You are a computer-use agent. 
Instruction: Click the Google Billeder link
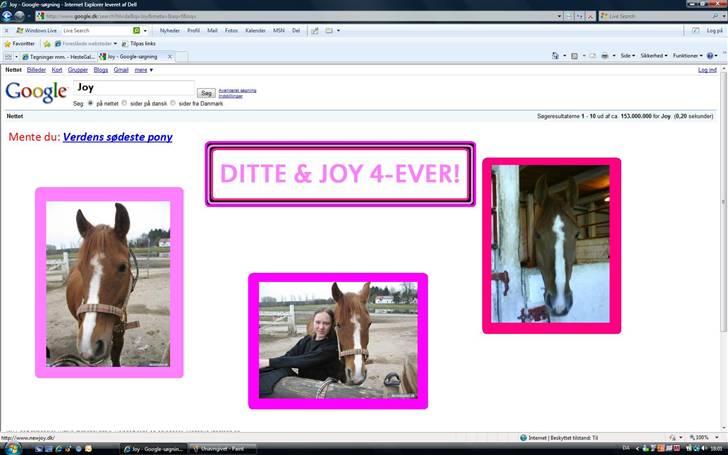36,70
